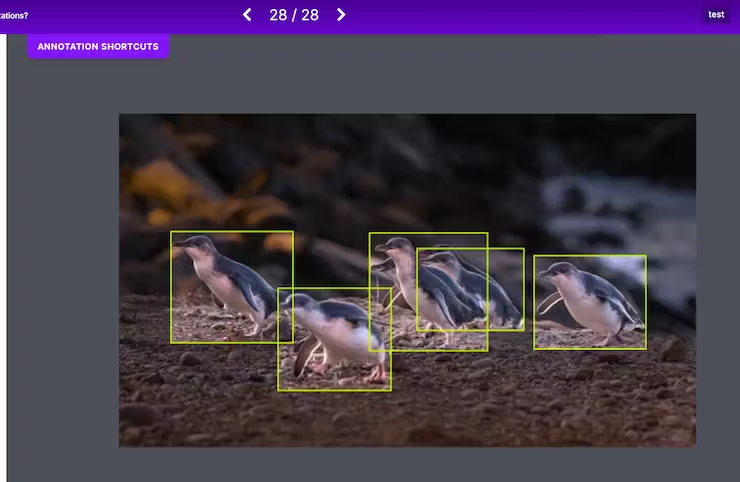Advance to next image with right chevron
This screenshot has height=482, width=740.
341,15
